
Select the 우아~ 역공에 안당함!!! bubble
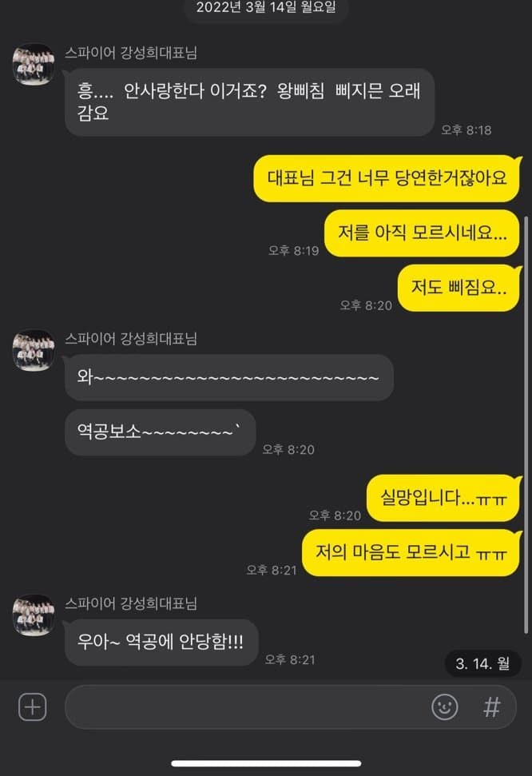[161, 643]
